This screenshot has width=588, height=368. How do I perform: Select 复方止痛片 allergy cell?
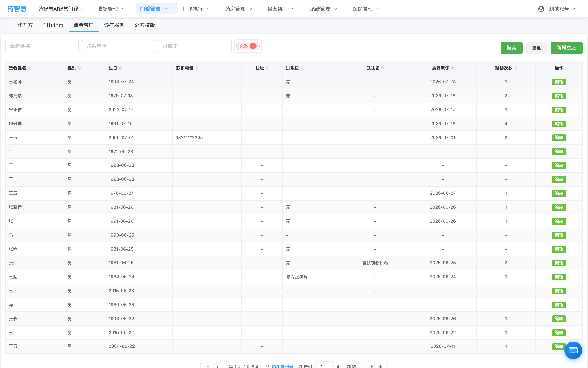[x=297, y=277]
